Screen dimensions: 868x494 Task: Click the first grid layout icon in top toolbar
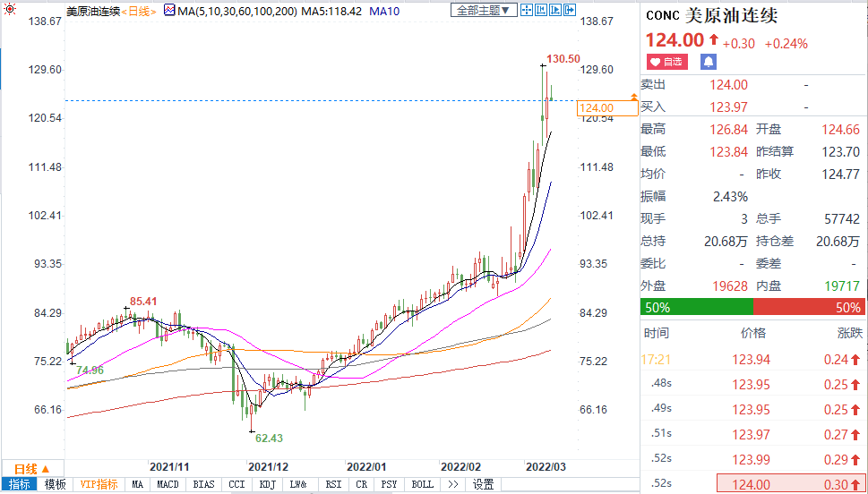click(528, 11)
